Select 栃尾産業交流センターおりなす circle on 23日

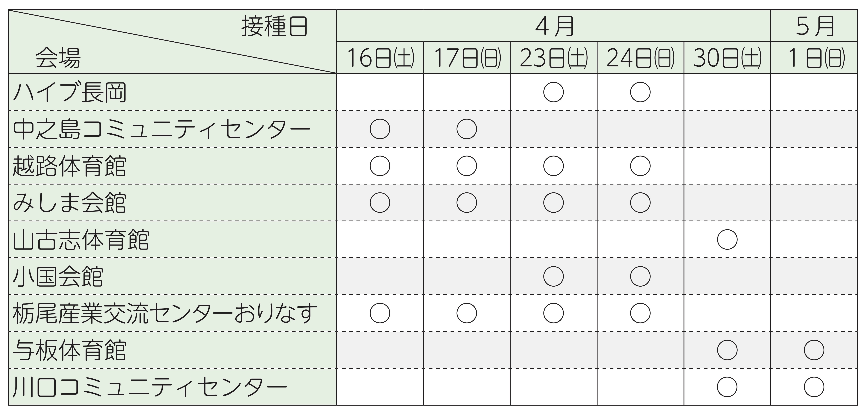click(x=554, y=313)
